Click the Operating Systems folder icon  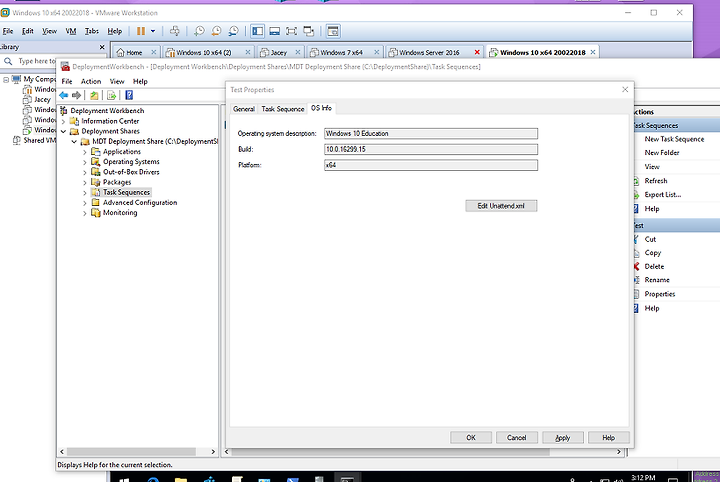click(x=96, y=162)
